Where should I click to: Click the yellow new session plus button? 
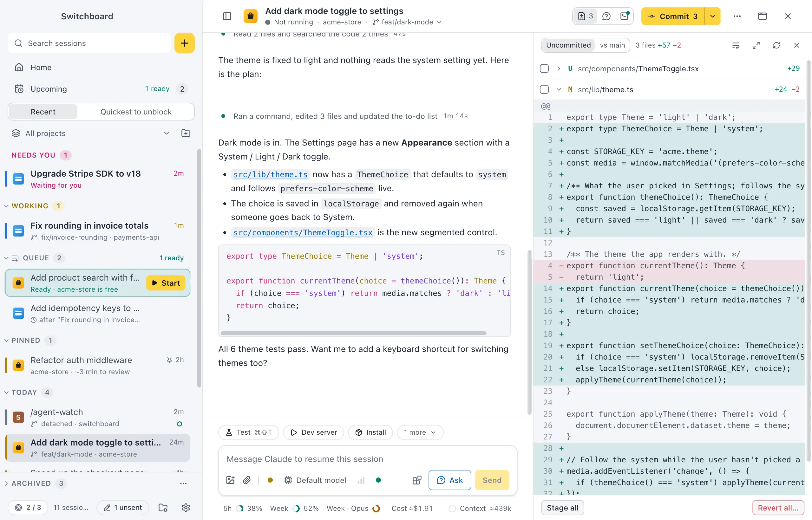(x=184, y=43)
